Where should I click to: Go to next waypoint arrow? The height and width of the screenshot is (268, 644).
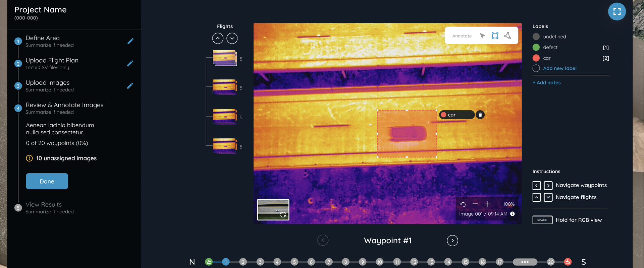coord(452,241)
